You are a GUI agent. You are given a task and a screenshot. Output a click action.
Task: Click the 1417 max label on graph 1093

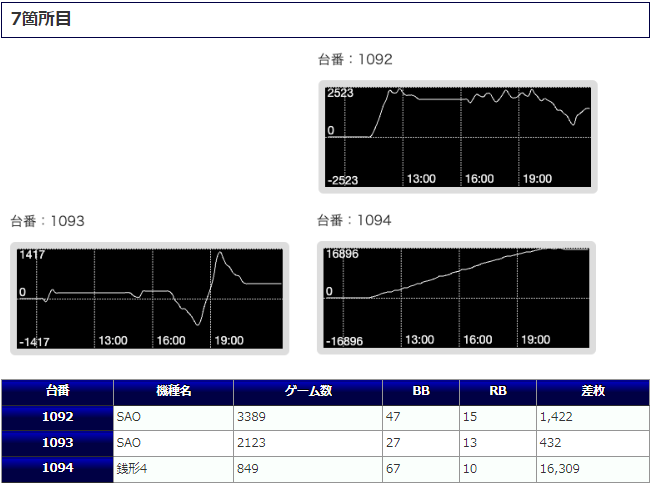[x=32, y=255]
